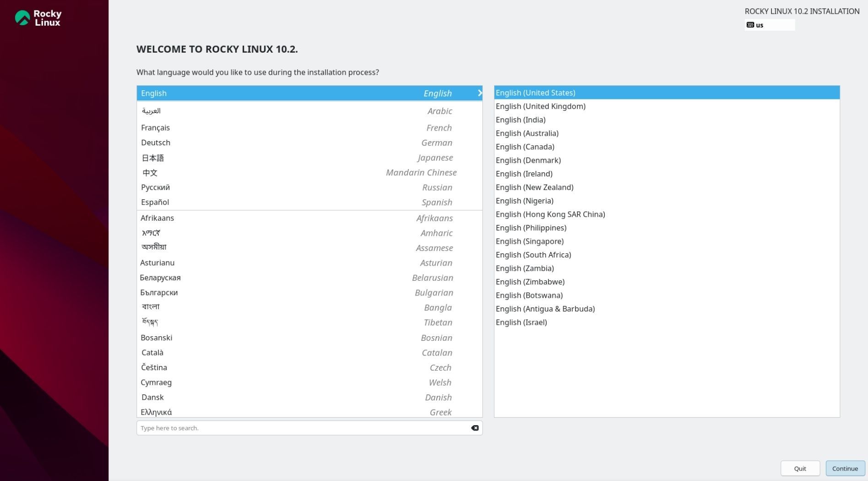
Task: Select English (Antigua & Barbuda) locale
Action: (x=667, y=309)
